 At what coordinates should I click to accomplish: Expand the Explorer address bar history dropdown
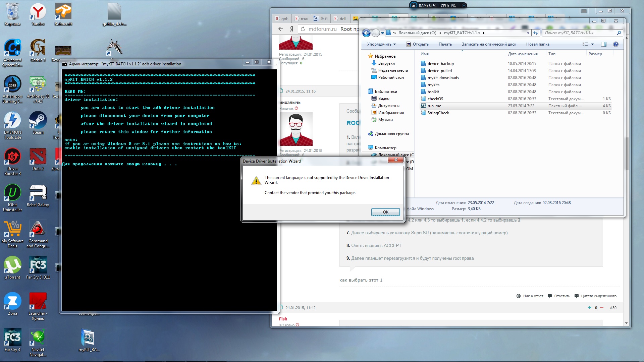(528, 33)
